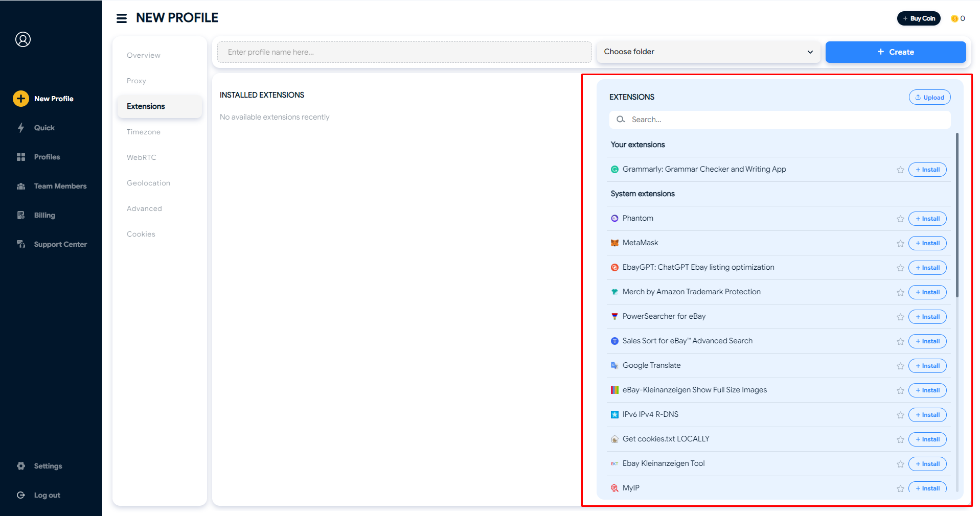Click the yellow plus New Profile icon
Image resolution: width=980 pixels, height=516 pixels.
21,99
